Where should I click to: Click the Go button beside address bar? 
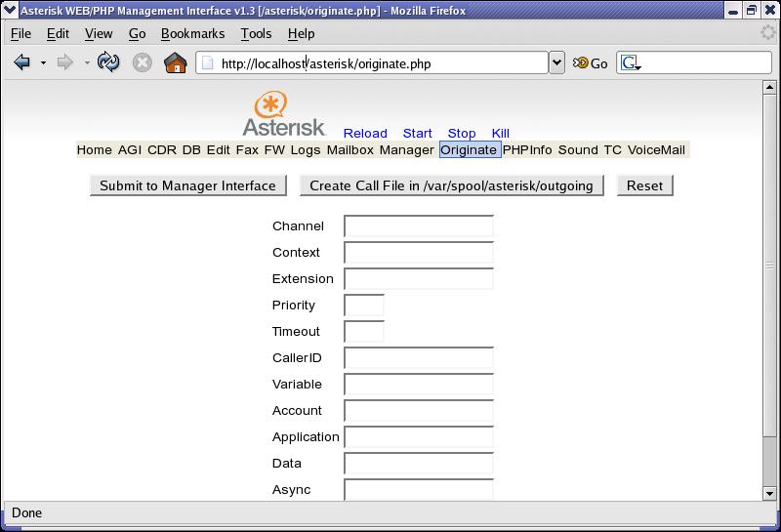pyautogui.click(x=591, y=63)
